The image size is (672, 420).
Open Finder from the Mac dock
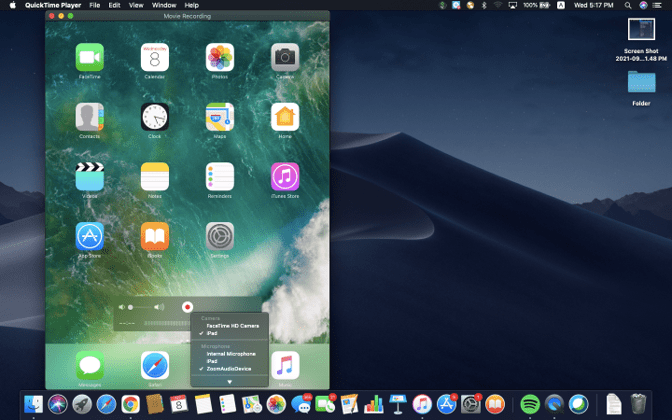(33, 404)
